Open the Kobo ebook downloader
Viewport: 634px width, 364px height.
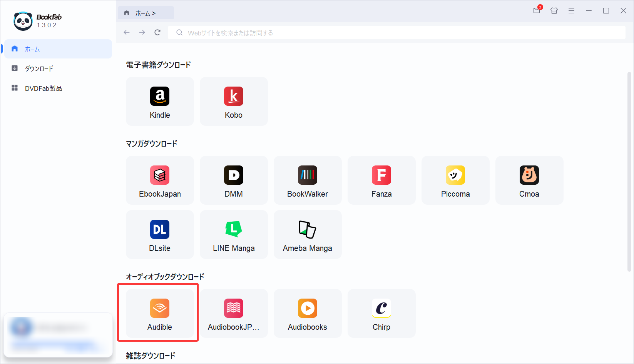coord(234,101)
